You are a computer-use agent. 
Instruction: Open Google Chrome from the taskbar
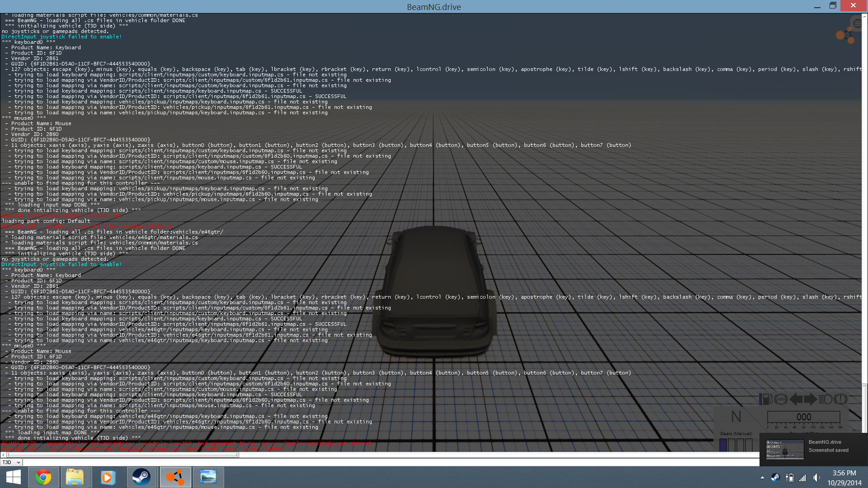(43, 477)
